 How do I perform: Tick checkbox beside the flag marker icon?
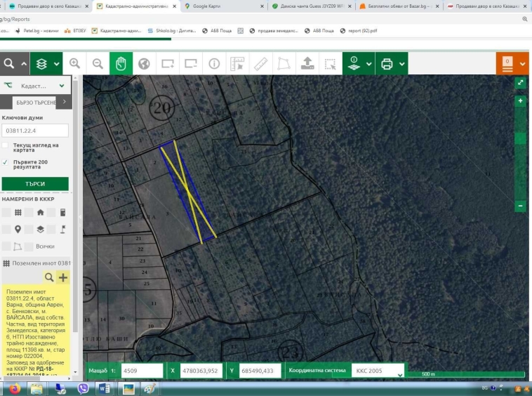[x=51, y=230]
